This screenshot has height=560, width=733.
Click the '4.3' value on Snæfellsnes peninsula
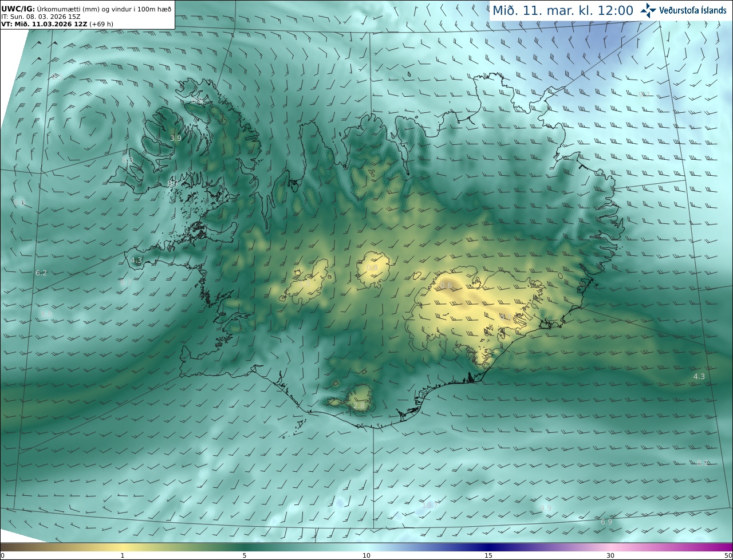tap(136, 260)
